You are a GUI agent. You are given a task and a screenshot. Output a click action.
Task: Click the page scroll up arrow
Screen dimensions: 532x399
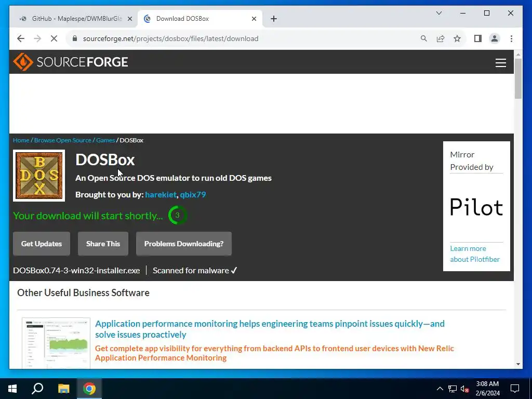[518, 54]
